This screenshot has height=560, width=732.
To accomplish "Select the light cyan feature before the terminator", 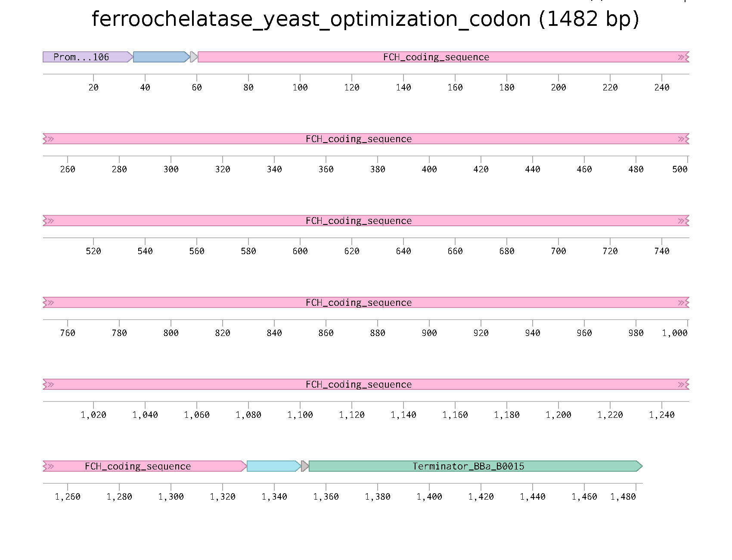I will point(273,466).
